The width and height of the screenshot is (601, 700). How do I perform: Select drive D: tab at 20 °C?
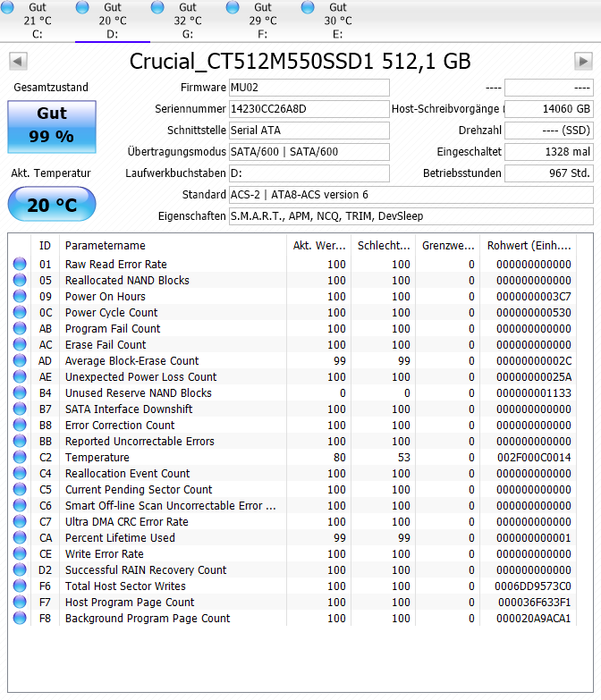coord(113,21)
